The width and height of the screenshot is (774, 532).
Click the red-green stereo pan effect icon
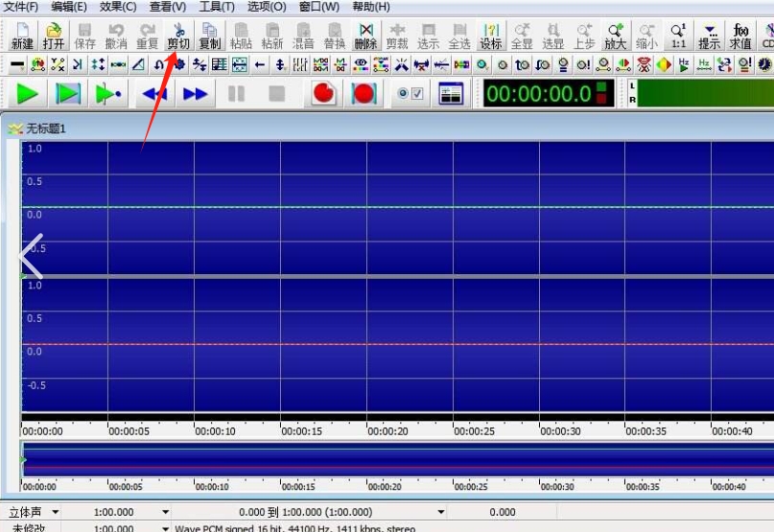pos(623,64)
